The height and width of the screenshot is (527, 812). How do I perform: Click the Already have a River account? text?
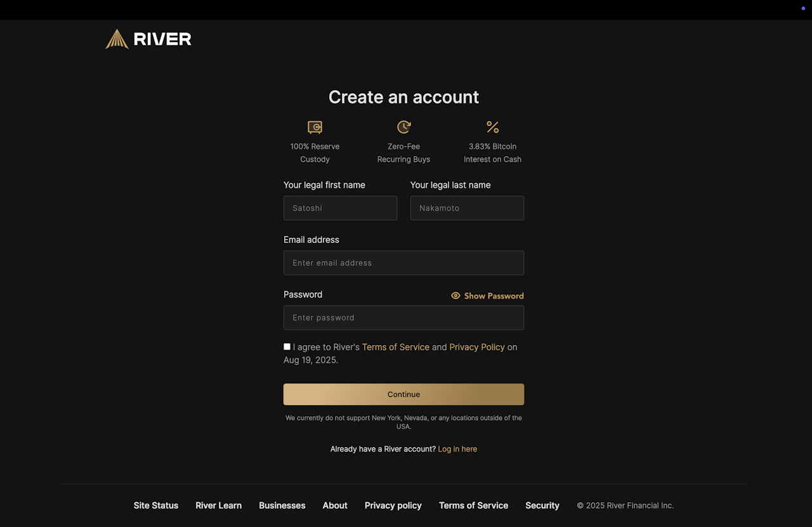[x=383, y=449]
